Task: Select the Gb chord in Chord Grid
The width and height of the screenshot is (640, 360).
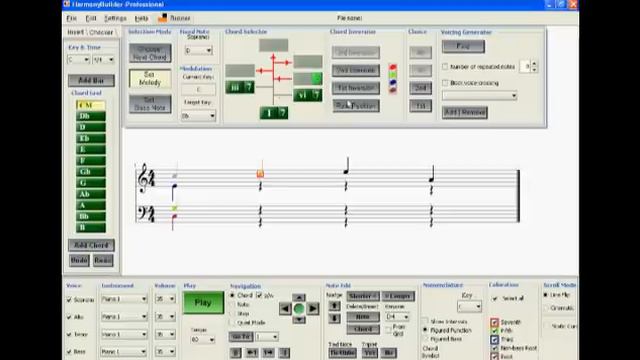Action: pos(91,172)
